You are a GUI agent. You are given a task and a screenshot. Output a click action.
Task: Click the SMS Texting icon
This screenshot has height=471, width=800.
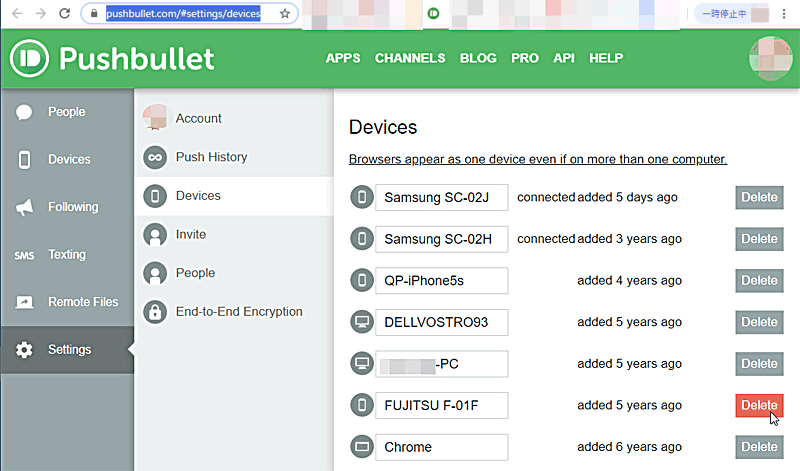(x=24, y=255)
